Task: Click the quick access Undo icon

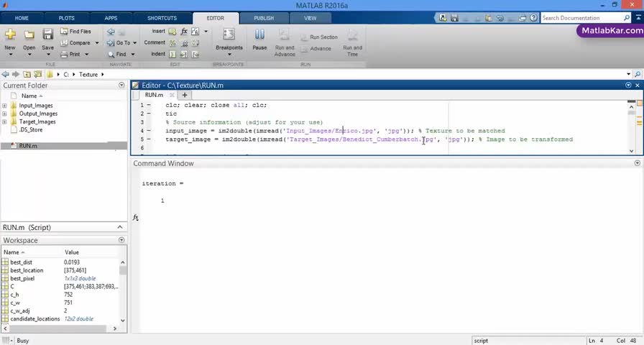Action: coord(500,18)
